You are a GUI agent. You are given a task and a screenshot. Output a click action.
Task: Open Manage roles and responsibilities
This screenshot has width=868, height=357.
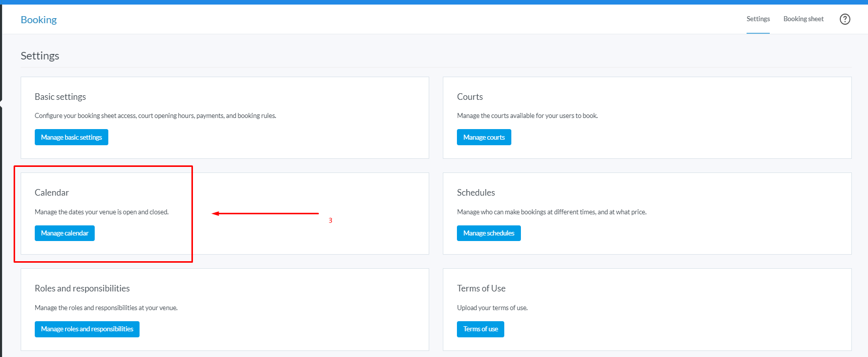[87, 329]
